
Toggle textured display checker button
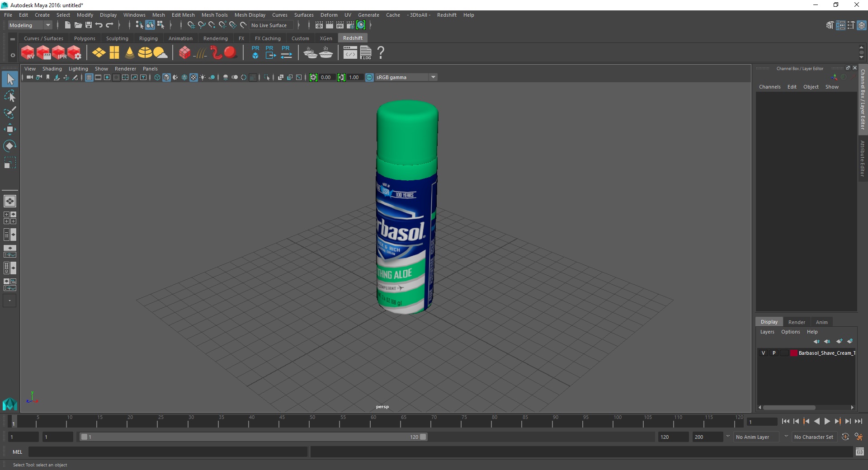point(193,77)
